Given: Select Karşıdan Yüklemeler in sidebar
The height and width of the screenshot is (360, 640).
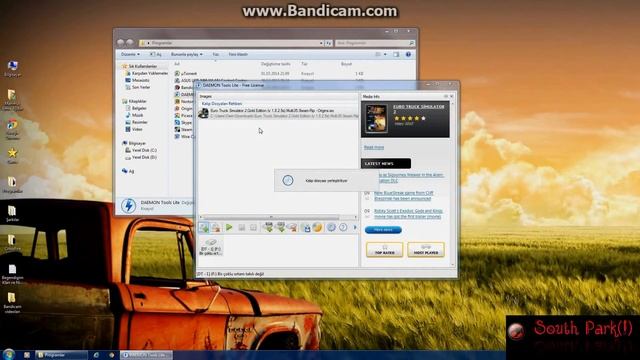Looking at the screenshot, I should click(x=147, y=73).
